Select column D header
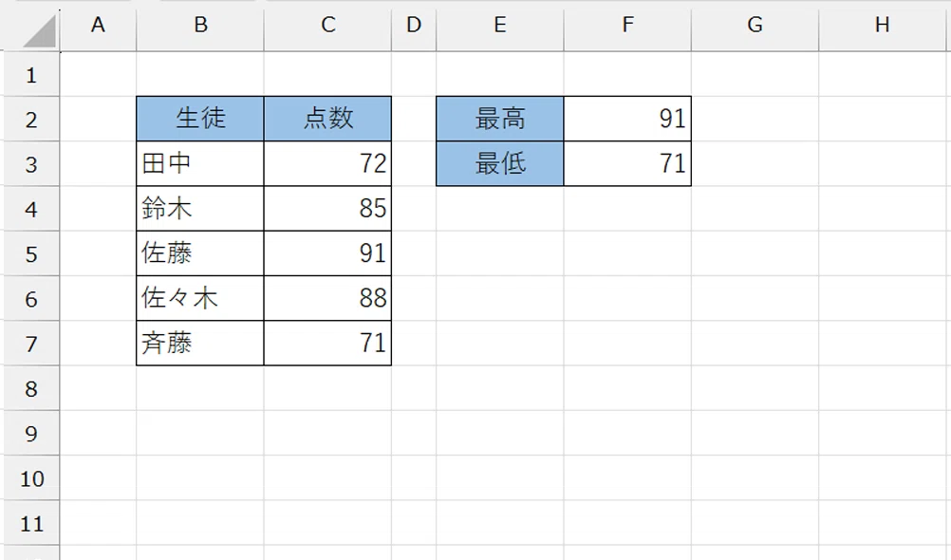 click(x=414, y=25)
